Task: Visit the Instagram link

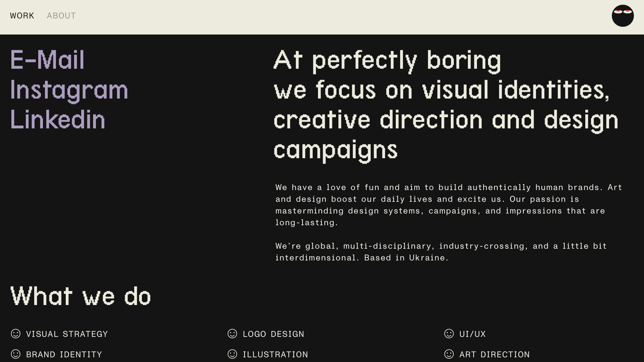Action: (x=69, y=90)
